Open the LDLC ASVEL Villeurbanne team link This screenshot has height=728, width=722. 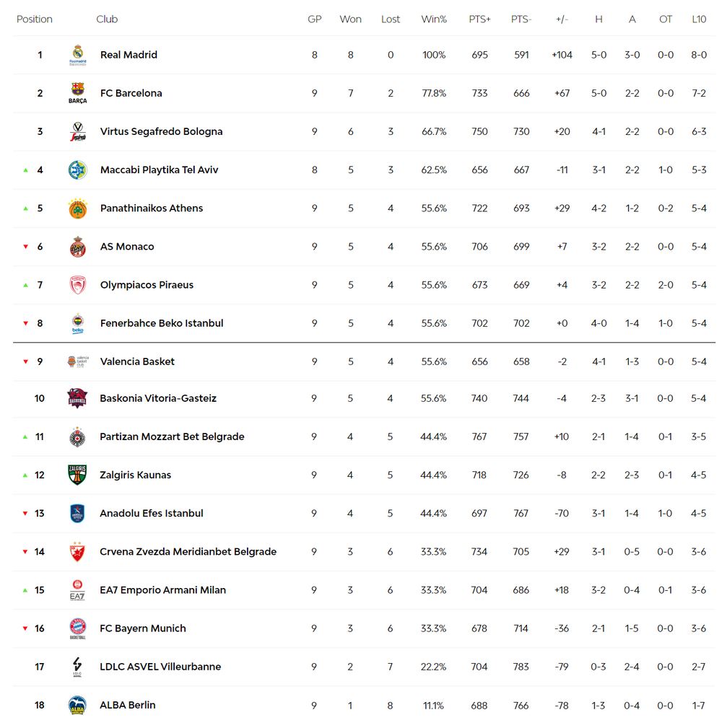click(160, 667)
